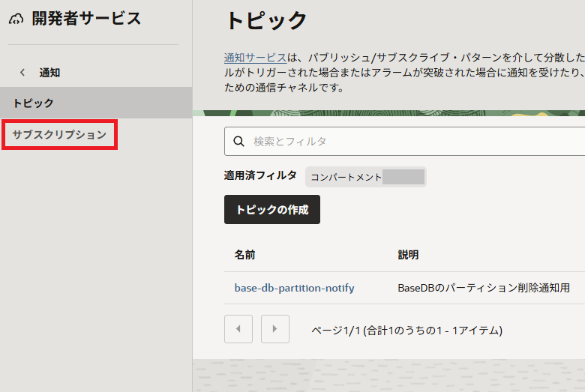Click the ページ1/1 pagination text
Viewport: 585px width, 392px height.
pyautogui.click(x=406, y=330)
